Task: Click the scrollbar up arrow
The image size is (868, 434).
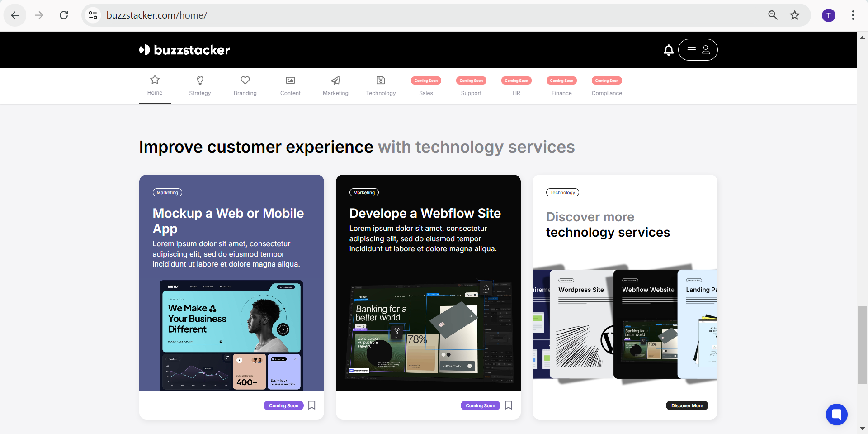Action: [862, 38]
